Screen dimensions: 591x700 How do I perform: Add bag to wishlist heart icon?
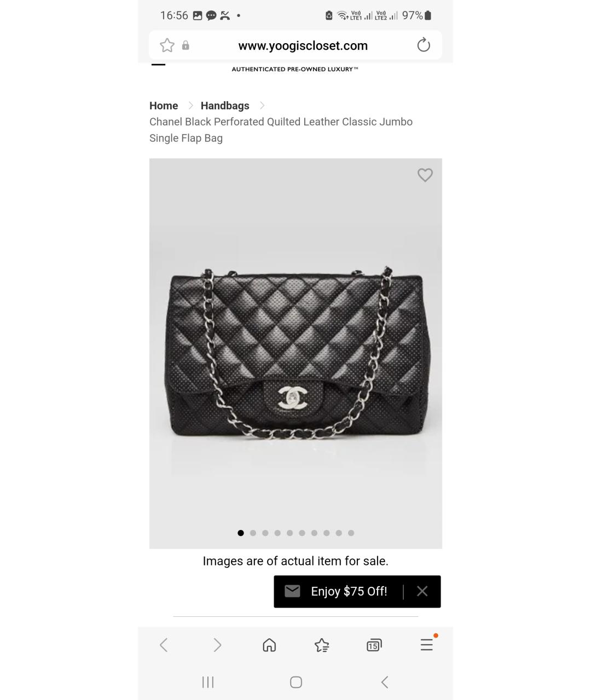425,175
